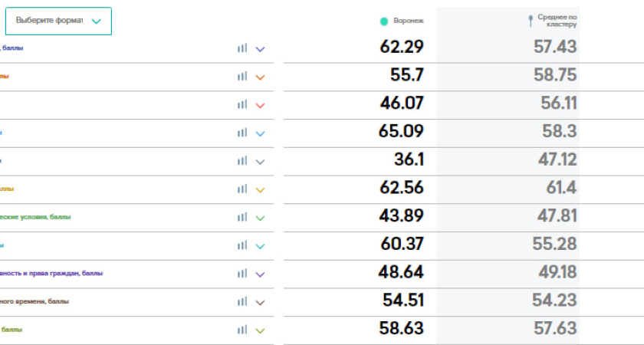Expand the row with value 62.29

[x=260, y=49]
